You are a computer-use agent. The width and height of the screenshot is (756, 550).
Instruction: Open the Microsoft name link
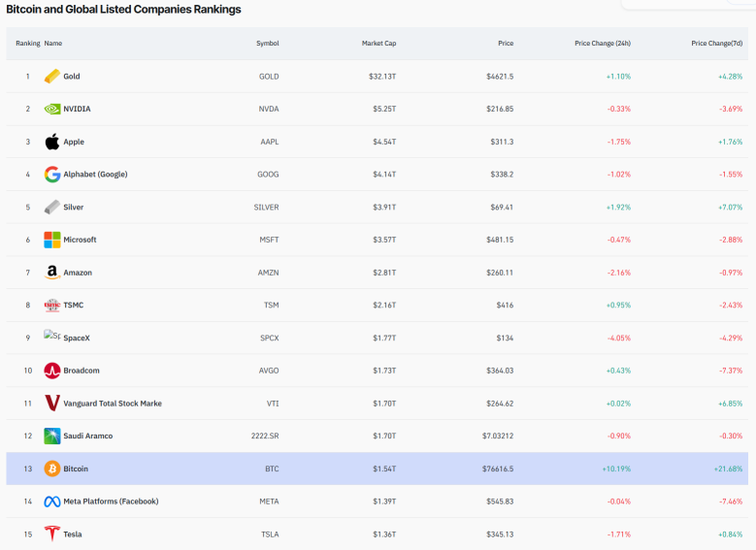[80, 240]
